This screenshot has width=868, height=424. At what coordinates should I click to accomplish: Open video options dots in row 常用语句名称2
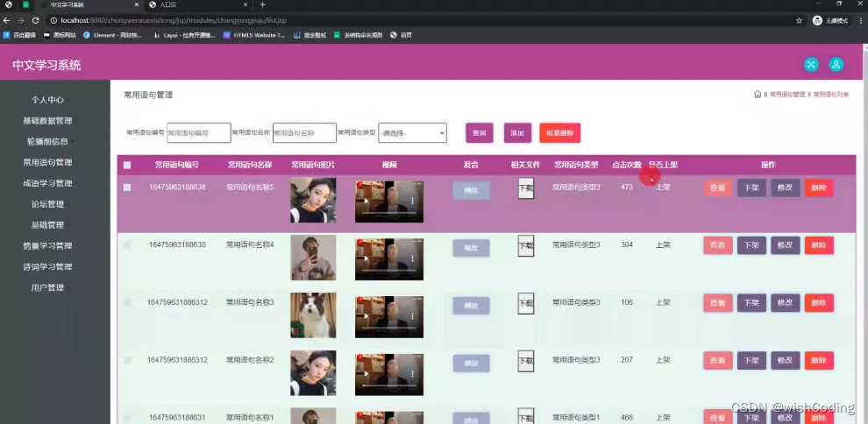[412, 375]
